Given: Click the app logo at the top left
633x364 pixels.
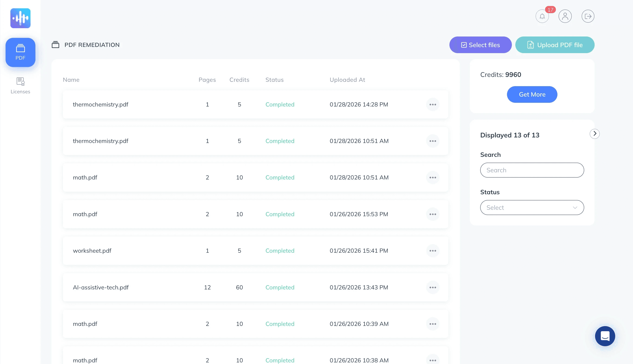Looking at the screenshot, I should click(20, 18).
